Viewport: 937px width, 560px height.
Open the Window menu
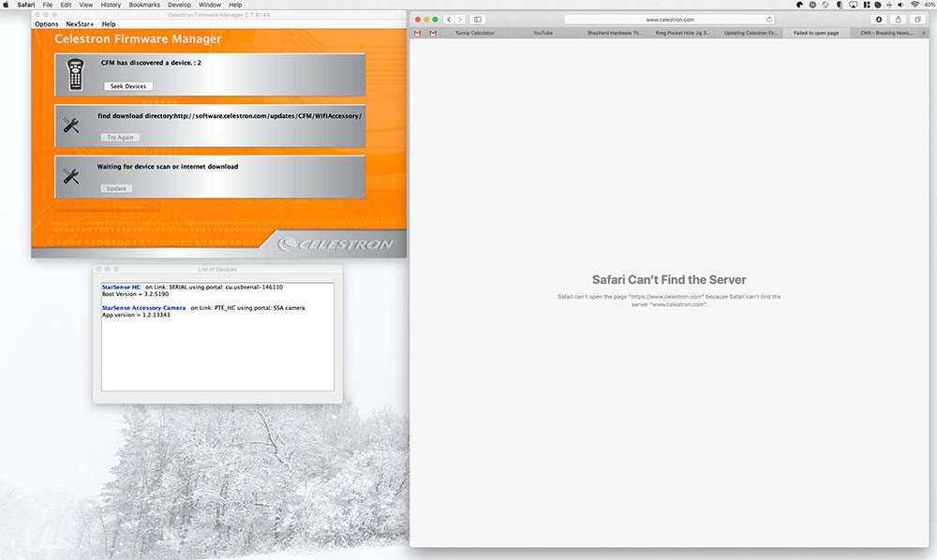click(210, 4)
